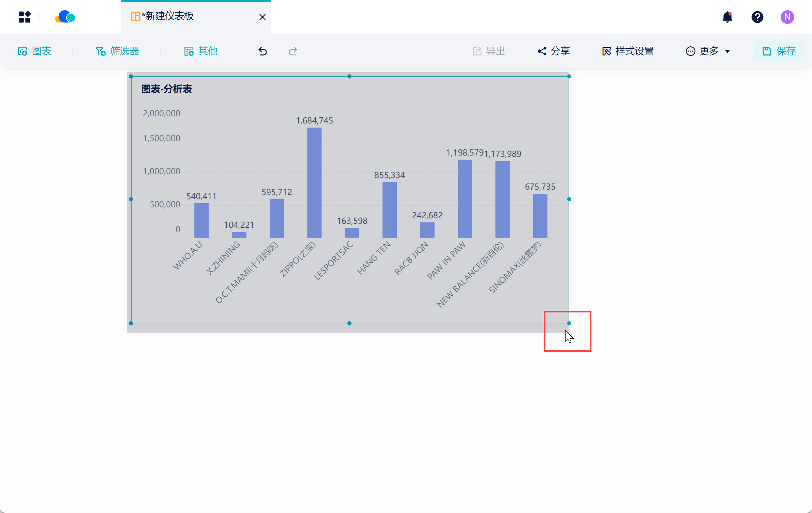Click the SINOMAX bar 675,735
This screenshot has width=812, height=513.
pyautogui.click(x=540, y=216)
